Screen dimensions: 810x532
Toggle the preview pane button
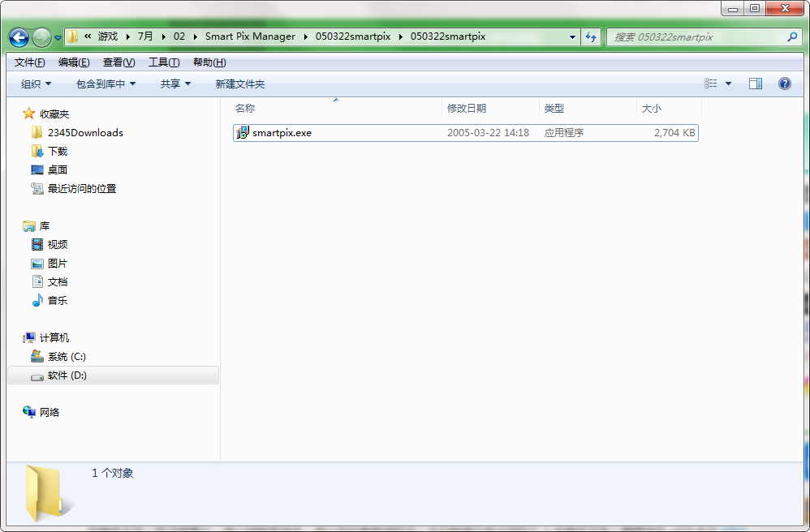[756, 83]
